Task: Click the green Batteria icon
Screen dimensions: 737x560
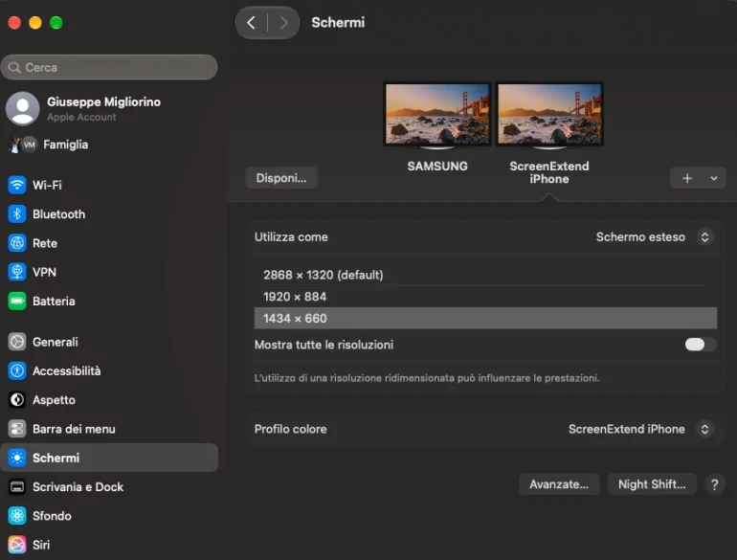Action: [x=17, y=301]
